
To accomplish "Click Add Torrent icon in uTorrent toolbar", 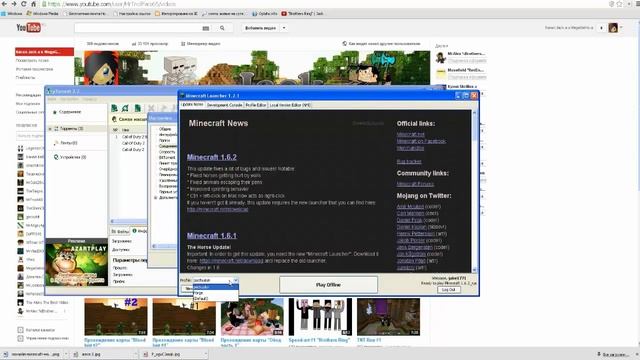I will pyautogui.click(x=114, y=108).
